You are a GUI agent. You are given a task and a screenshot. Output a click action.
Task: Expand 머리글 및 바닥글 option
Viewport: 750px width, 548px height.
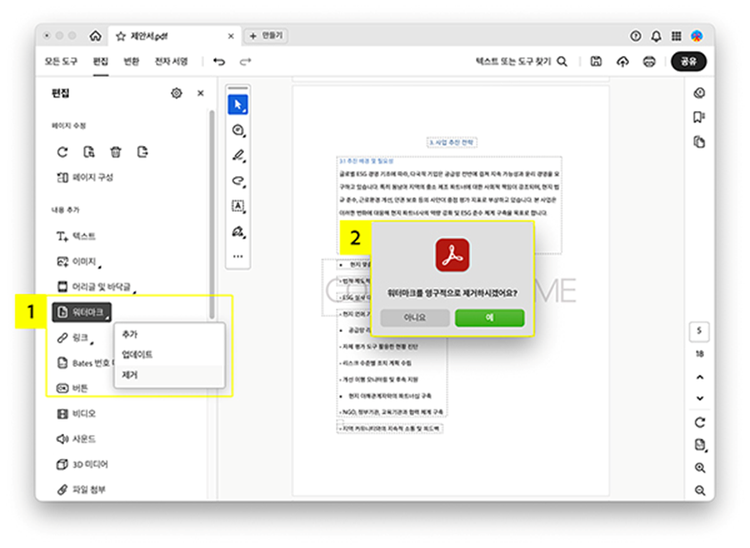(96, 287)
